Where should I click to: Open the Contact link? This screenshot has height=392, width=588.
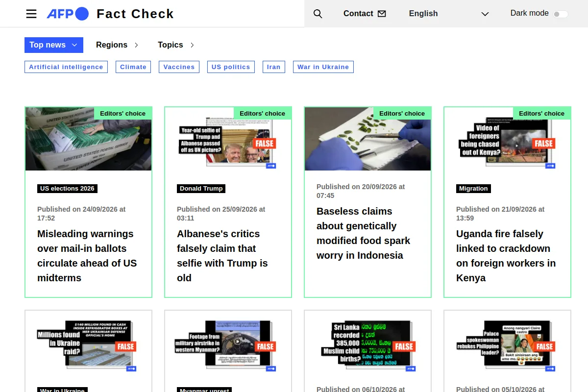point(358,14)
